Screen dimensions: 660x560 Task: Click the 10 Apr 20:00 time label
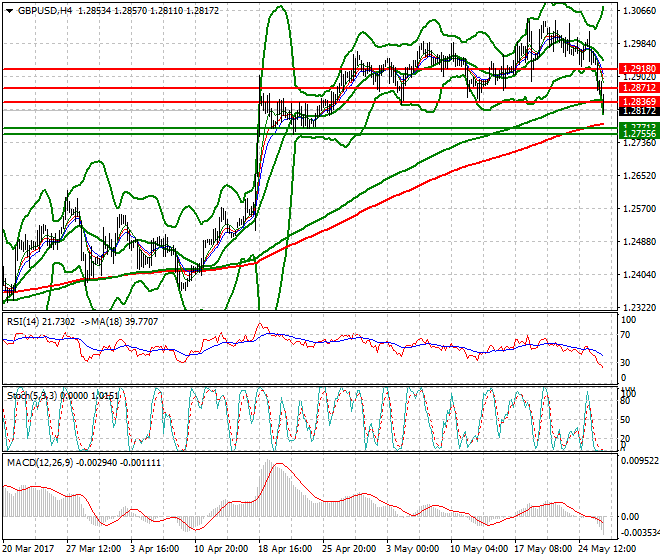pyautogui.click(x=221, y=549)
